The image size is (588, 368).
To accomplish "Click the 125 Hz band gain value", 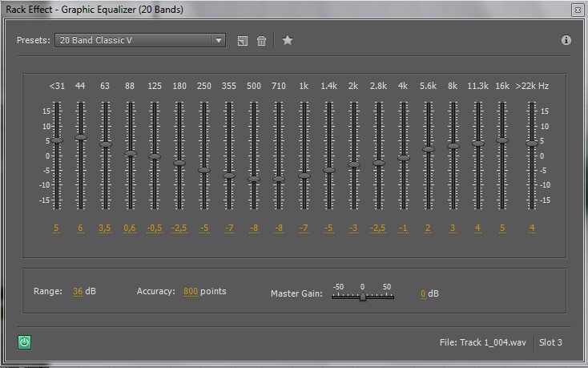I will tap(154, 228).
